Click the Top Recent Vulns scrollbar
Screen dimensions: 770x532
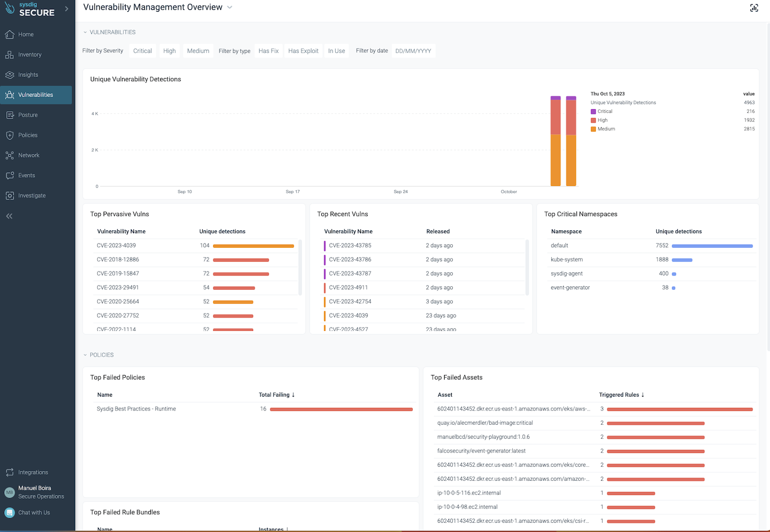pyautogui.click(x=527, y=267)
